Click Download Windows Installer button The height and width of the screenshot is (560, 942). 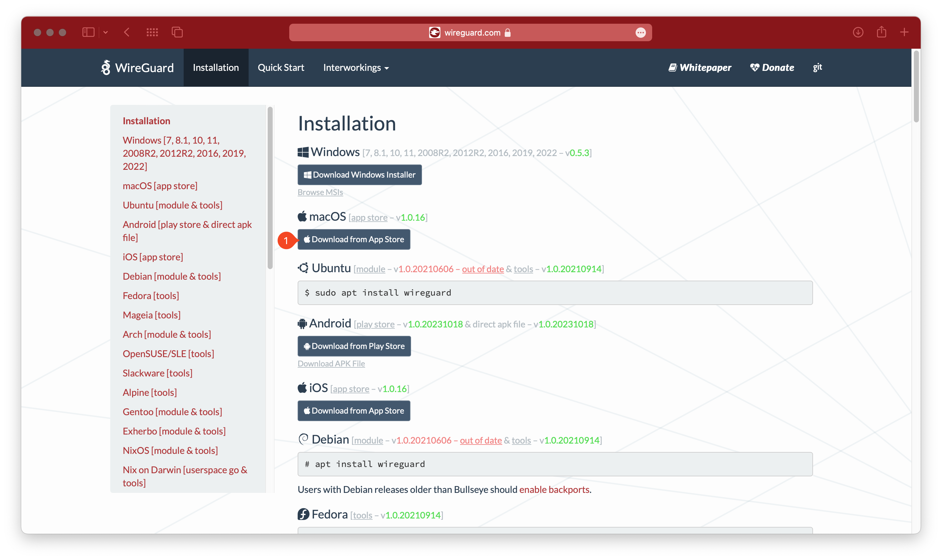(x=359, y=175)
